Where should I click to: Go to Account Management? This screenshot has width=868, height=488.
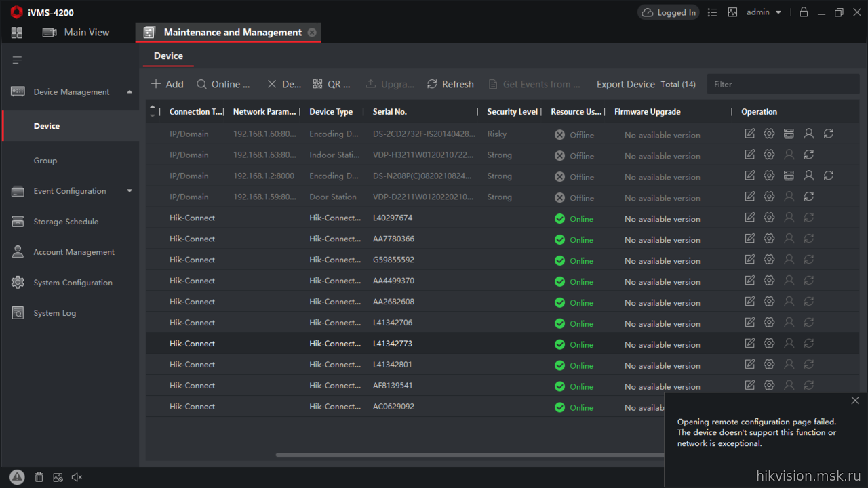(x=74, y=252)
